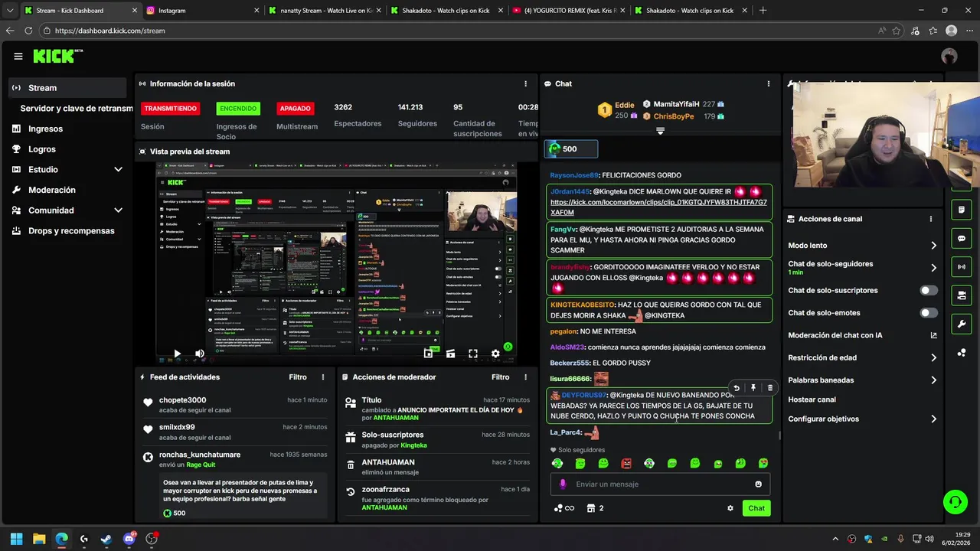Open a new browser tab
This screenshot has width=980, height=551.
(x=763, y=11)
